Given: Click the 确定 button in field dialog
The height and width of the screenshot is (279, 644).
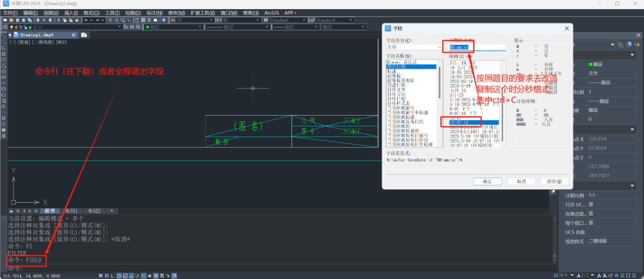Looking at the screenshot, I should (487, 182).
